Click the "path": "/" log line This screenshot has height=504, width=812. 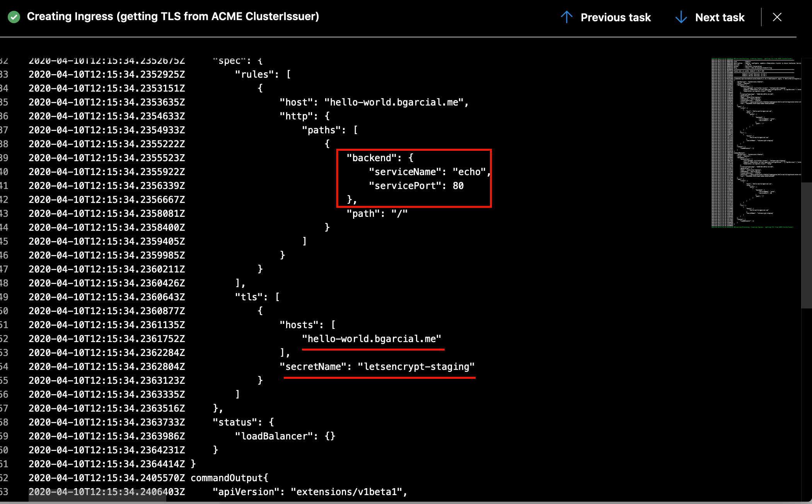tap(377, 213)
